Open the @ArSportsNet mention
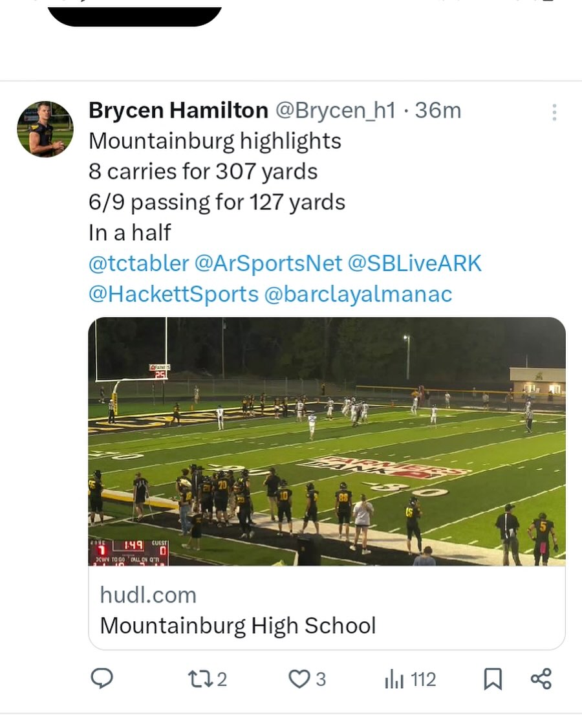This screenshot has height=728, width=582. (x=268, y=263)
